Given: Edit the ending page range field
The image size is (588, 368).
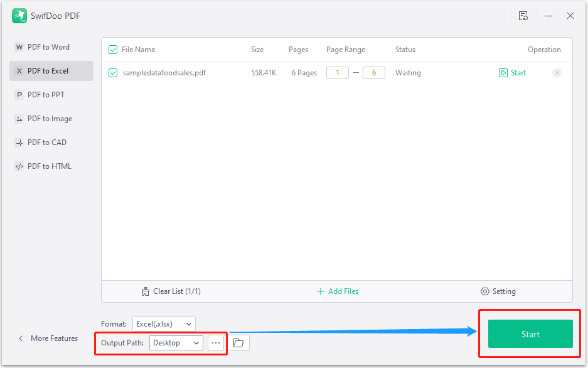Looking at the screenshot, I should [x=374, y=73].
